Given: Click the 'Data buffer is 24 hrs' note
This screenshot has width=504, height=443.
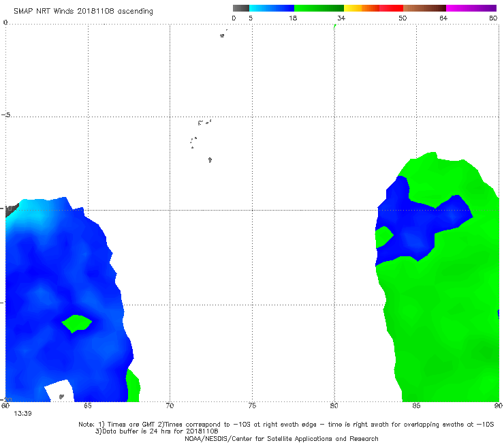Looking at the screenshot, I should coord(157,431).
